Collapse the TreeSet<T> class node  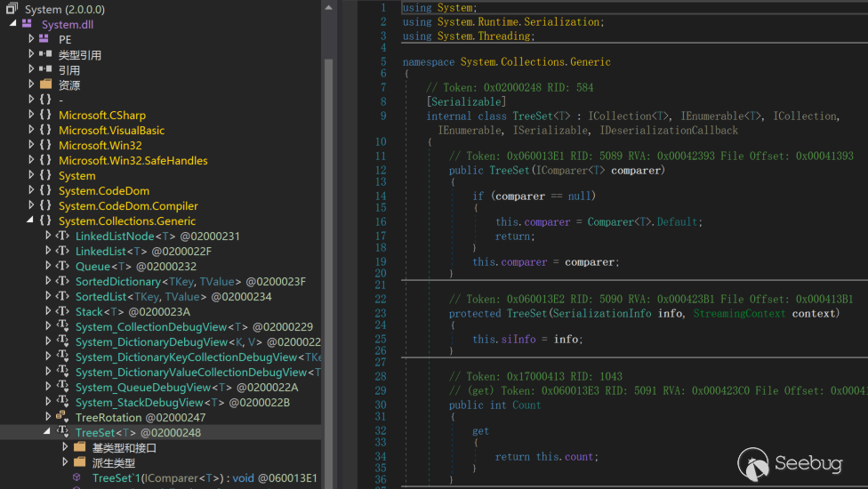coord(48,432)
